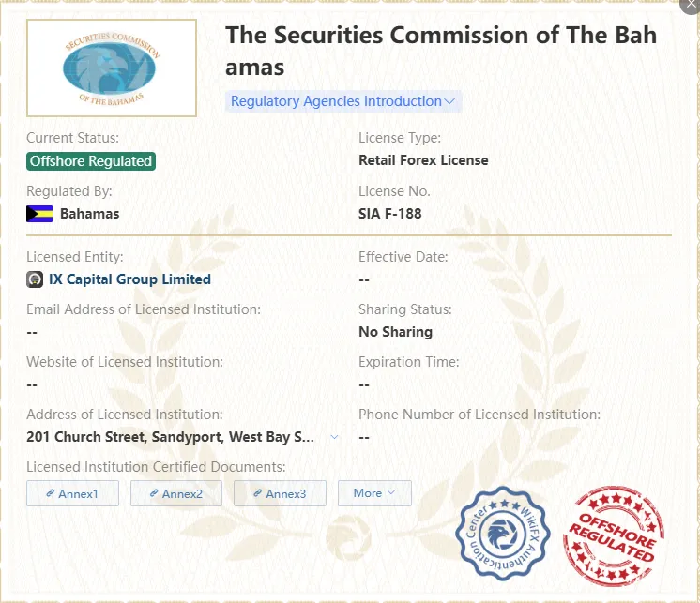Click the truncated 201 Church Street address
Viewport: 700px width, 603px height.
170,437
